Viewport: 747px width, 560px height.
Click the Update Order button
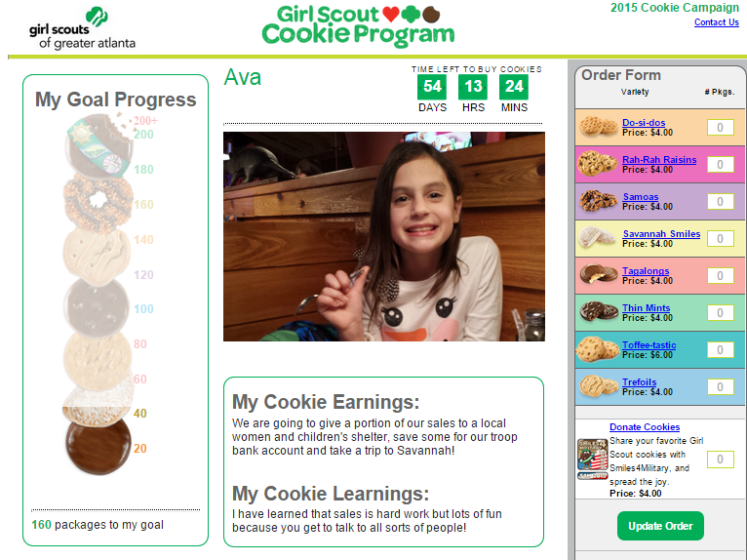click(x=660, y=526)
